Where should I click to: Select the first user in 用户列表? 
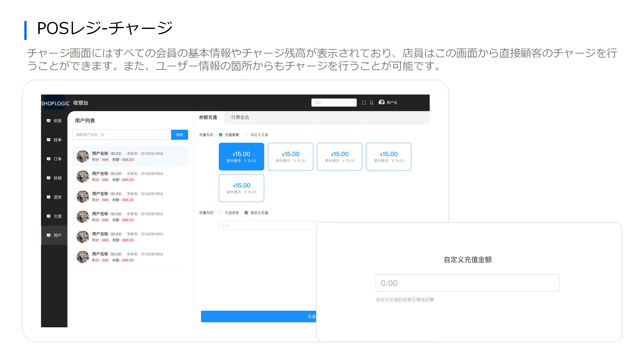coord(130,156)
